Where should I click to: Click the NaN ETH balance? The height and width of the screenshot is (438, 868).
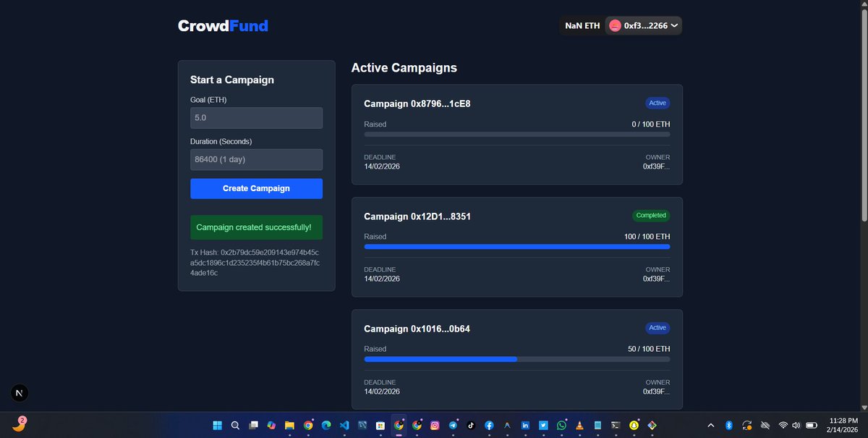(x=582, y=25)
